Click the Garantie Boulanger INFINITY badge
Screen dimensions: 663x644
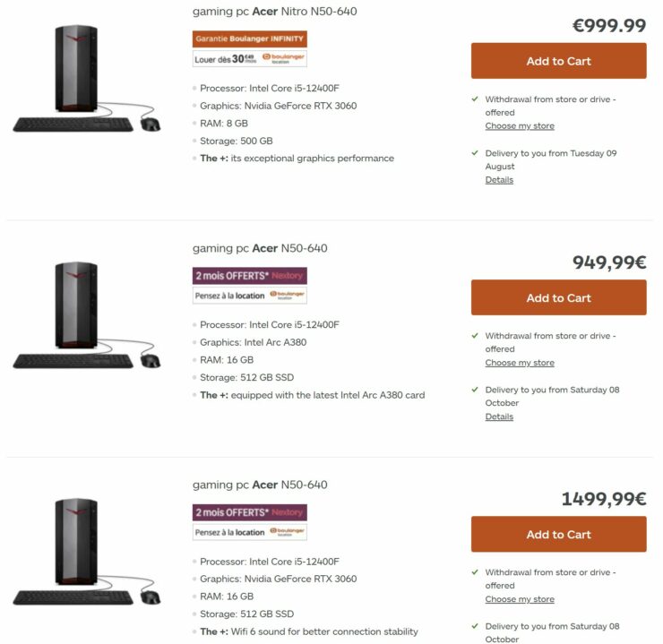click(x=250, y=39)
